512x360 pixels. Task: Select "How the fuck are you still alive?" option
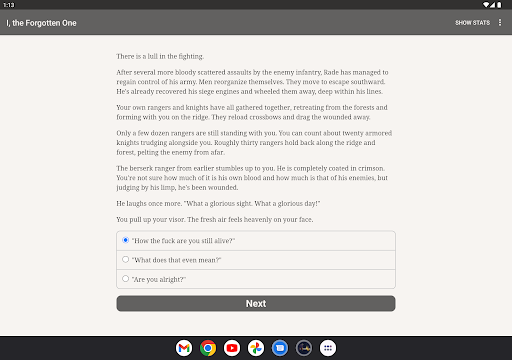tap(256, 241)
